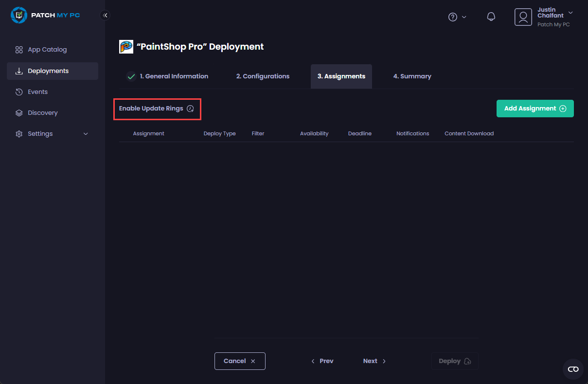
Task: Advance to the next step with Next
Action: tap(374, 361)
